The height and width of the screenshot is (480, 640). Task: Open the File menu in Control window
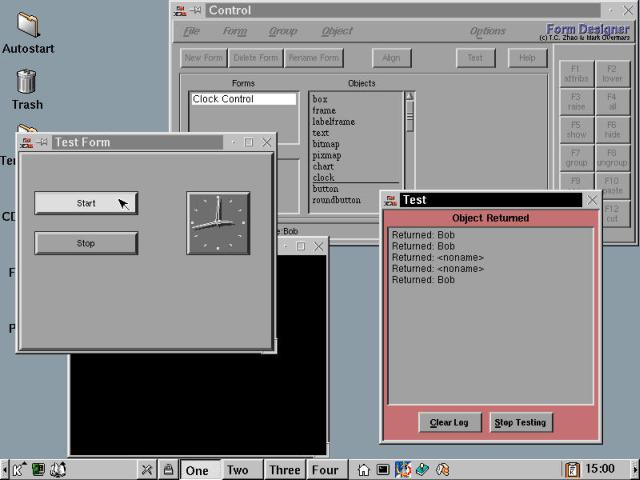point(191,32)
